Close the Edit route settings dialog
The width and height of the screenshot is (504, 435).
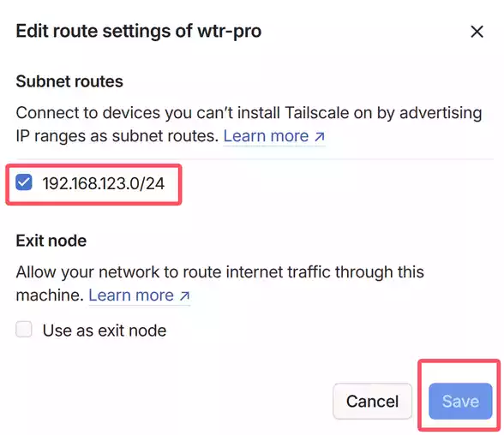pyautogui.click(x=477, y=32)
